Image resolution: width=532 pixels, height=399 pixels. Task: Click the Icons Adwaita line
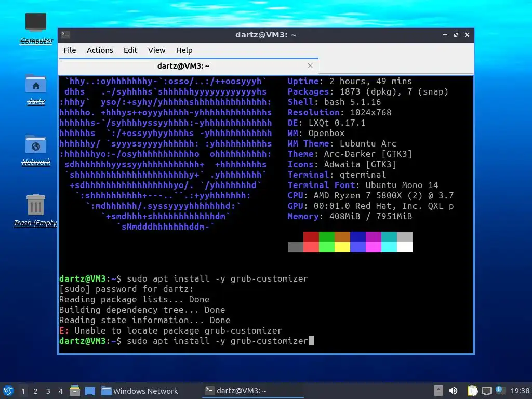tap(342, 165)
